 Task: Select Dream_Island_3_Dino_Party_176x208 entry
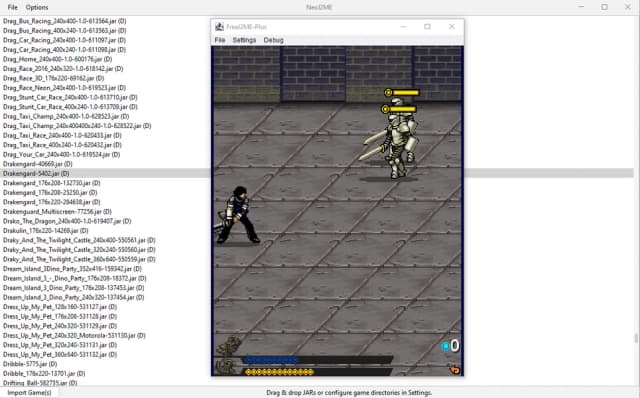point(73,288)
